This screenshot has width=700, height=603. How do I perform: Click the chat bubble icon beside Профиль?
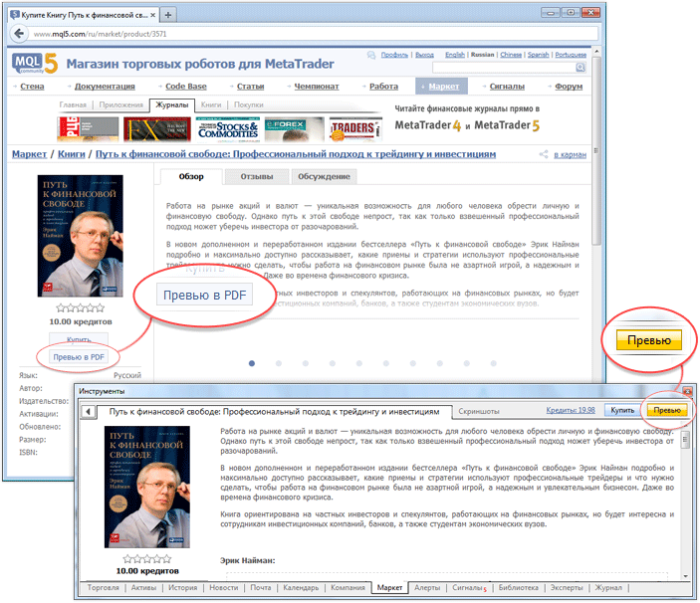pos(371,55)
